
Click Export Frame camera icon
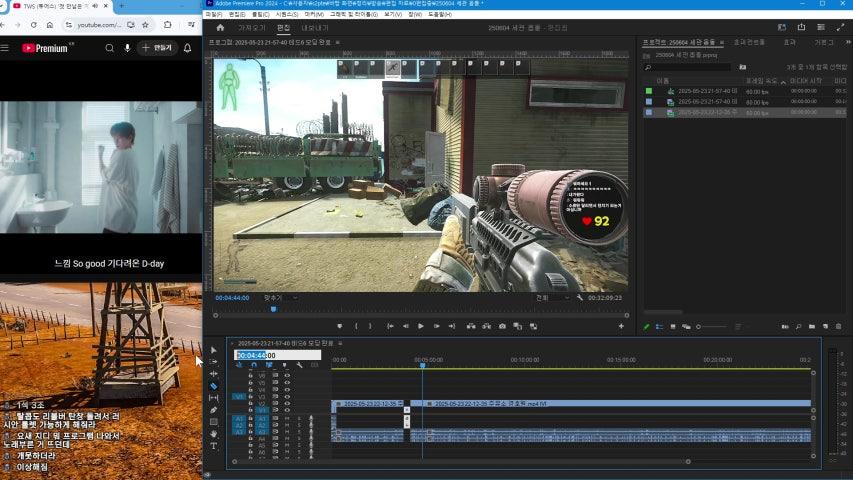pos(502,326)
